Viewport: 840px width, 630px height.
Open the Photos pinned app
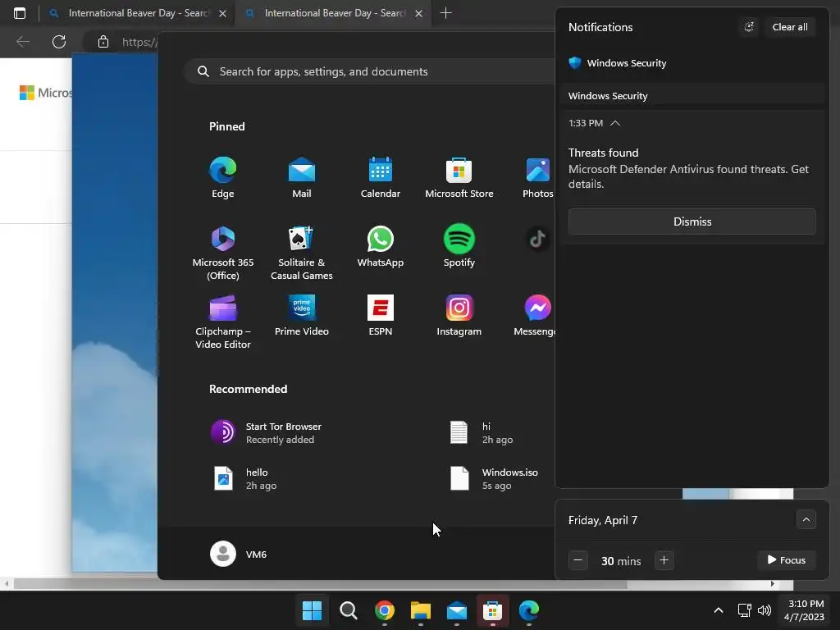pyautogui.click(x=538, y=178)
